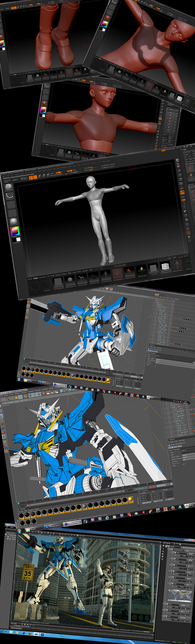Select the Blade material sphere in large Cinema 4D window
This screenshot has width=195, height=644.
21,516
